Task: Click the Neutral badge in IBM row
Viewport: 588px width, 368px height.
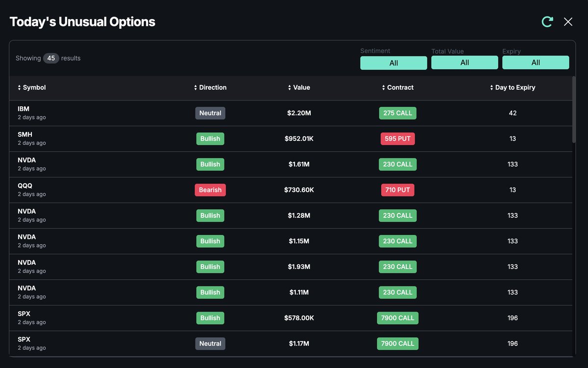Action: pyautogui.click(x=210, y=113)
